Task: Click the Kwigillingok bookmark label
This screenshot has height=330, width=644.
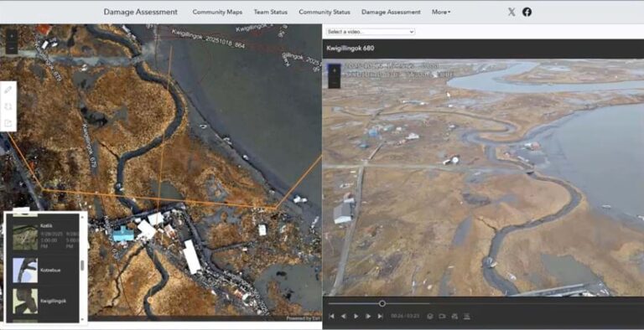Action: 53,302
